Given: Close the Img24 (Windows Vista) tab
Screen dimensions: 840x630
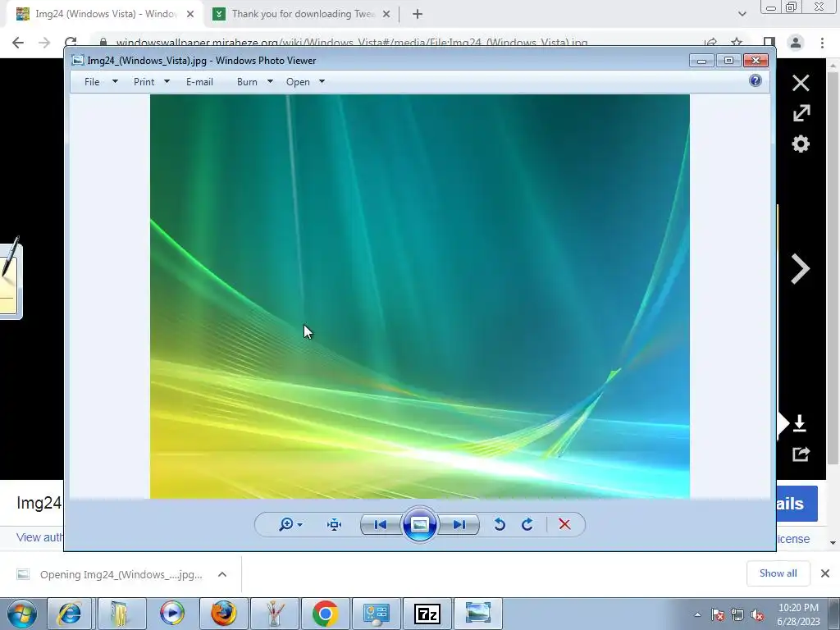Looking at the screenshot, I should [190, 14].
